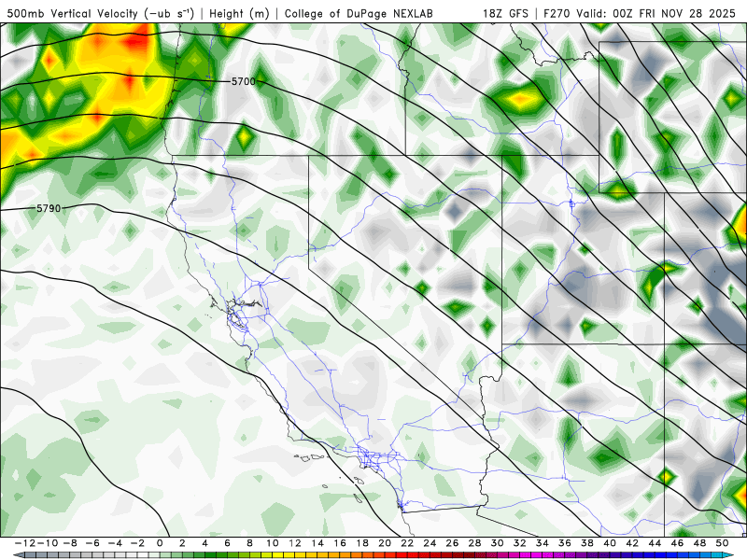Image resolution: width=747 pixels, height=560 pixels.
Task: Click the 24 value on the color scale
Action: click(430, 543)
